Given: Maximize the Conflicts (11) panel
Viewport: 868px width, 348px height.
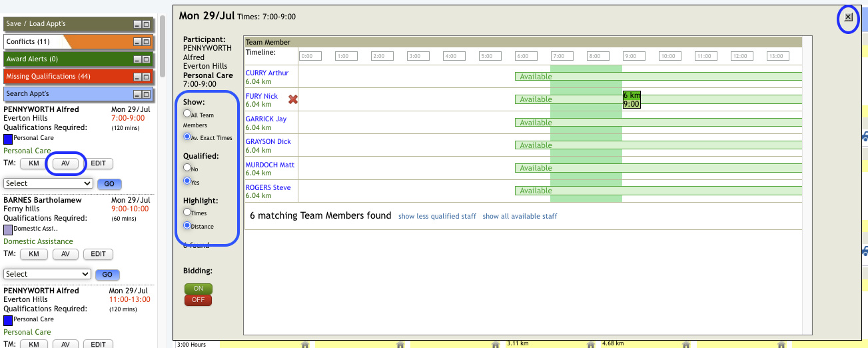Looking at the screenshot, I should [x=146, y=42].
